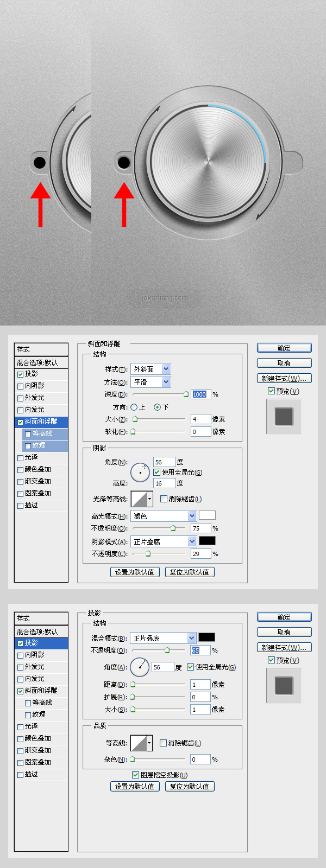
Task: Click 距离 input field in 投影 dialog
Action: point(200,685)
